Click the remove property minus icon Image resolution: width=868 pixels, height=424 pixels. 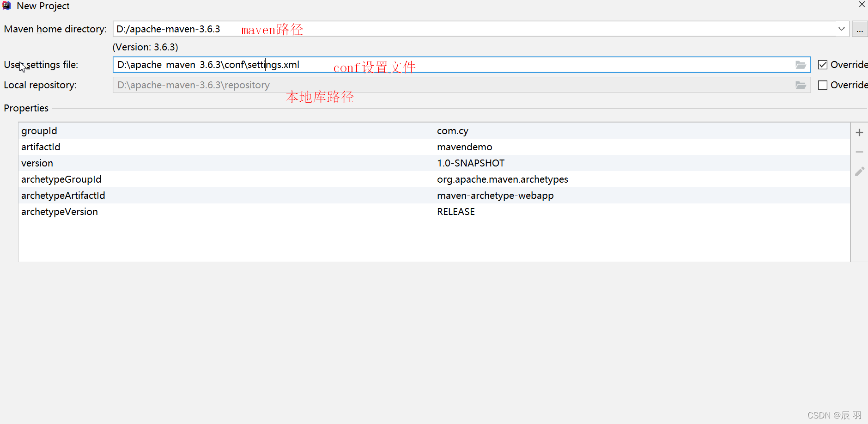[859, 152]
